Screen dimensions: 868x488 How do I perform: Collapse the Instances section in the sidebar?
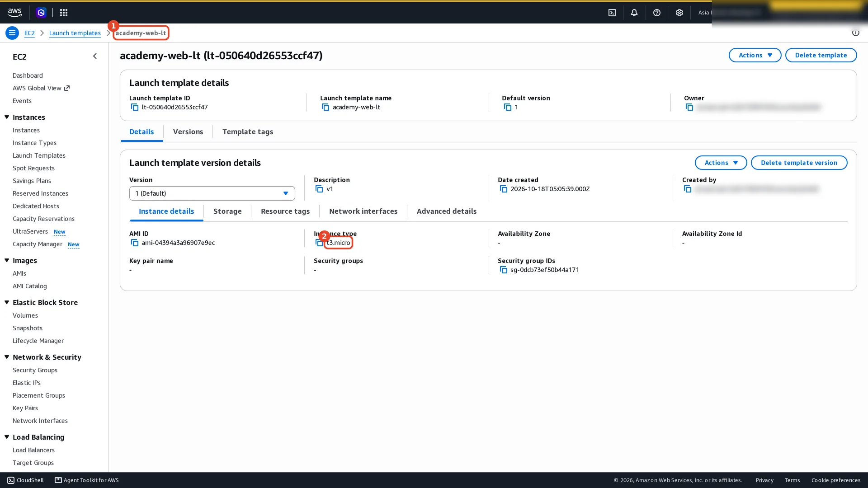[7, 117]
